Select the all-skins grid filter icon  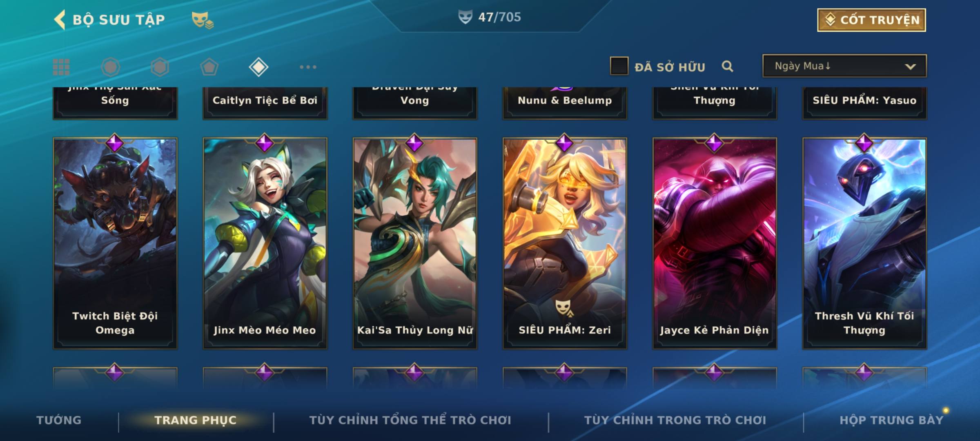tap(61, 67)
